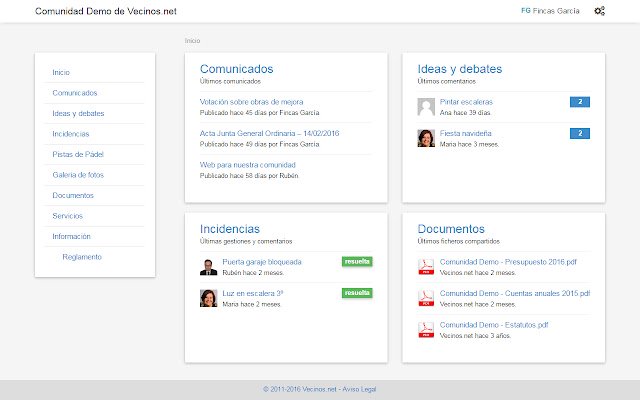Open the Documentos panel heading
Image resolution: width=640 pixels, height=400 pixels.
point(451,229)
